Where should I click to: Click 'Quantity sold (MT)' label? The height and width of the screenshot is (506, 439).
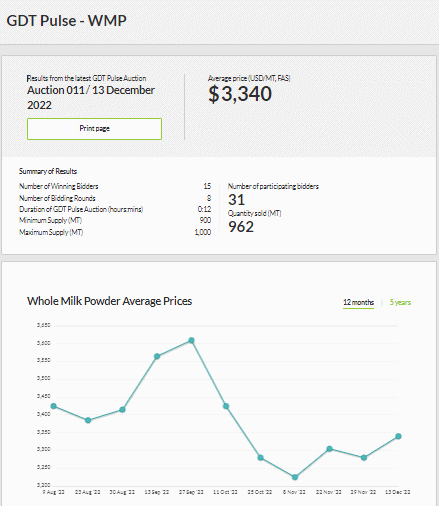pos(255,213)
